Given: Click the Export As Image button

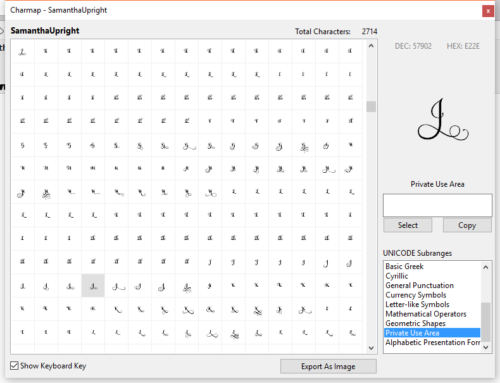Looking at the screenshot, I should [328, 366].
